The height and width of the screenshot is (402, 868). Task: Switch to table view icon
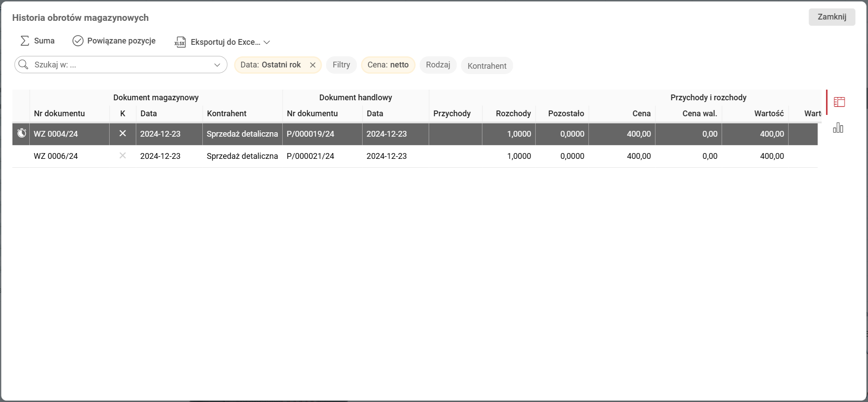pyautogui.click(x=839, y=102)
